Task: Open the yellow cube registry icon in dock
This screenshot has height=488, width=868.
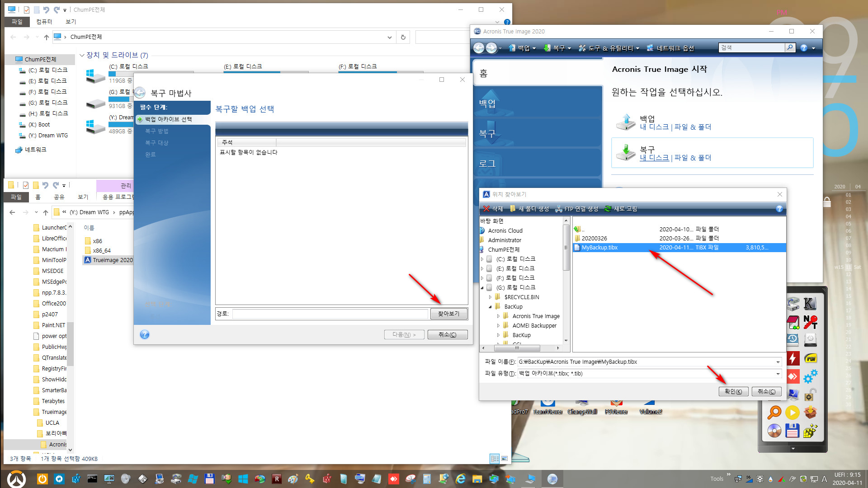Action: click(810, 431)
